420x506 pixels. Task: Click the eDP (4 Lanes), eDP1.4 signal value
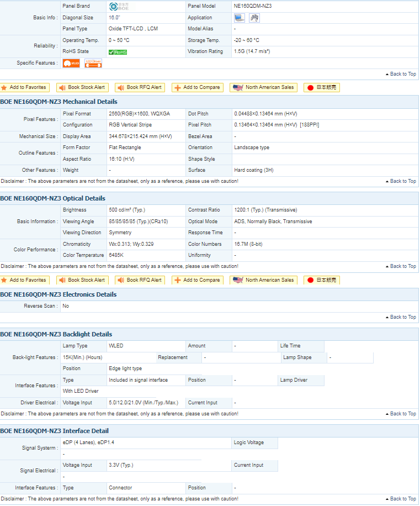coord(88,442)
